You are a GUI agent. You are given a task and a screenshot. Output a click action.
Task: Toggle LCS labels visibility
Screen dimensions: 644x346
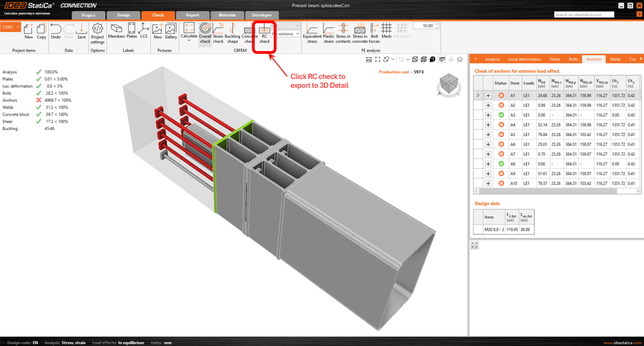coord(144,32)
